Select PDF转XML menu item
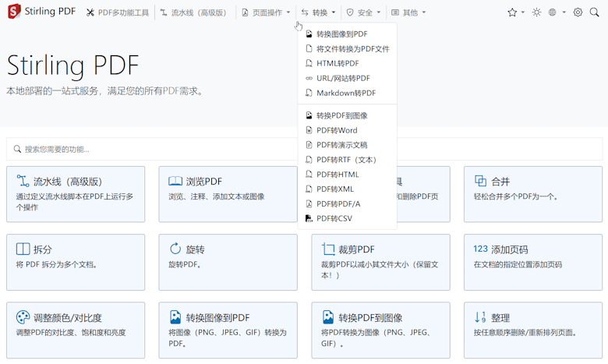This screenshot has width=608, height=364. pos(347,189)
